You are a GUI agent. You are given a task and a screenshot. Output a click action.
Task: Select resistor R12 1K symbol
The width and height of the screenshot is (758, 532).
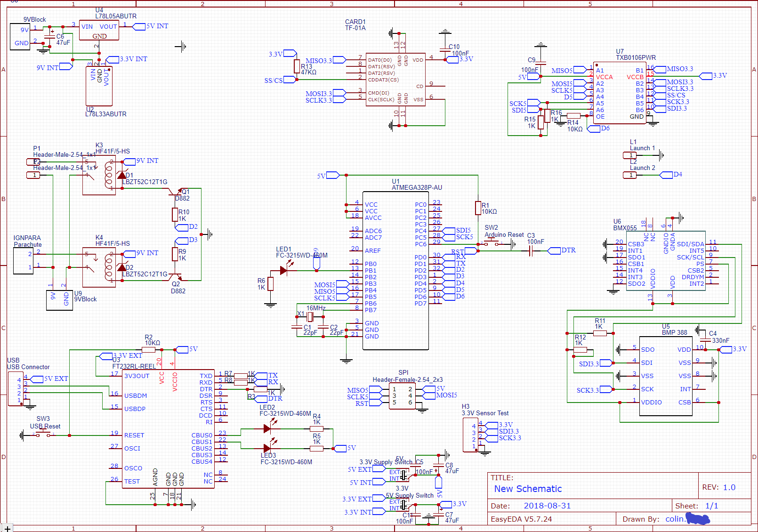(x=580, y=350)
